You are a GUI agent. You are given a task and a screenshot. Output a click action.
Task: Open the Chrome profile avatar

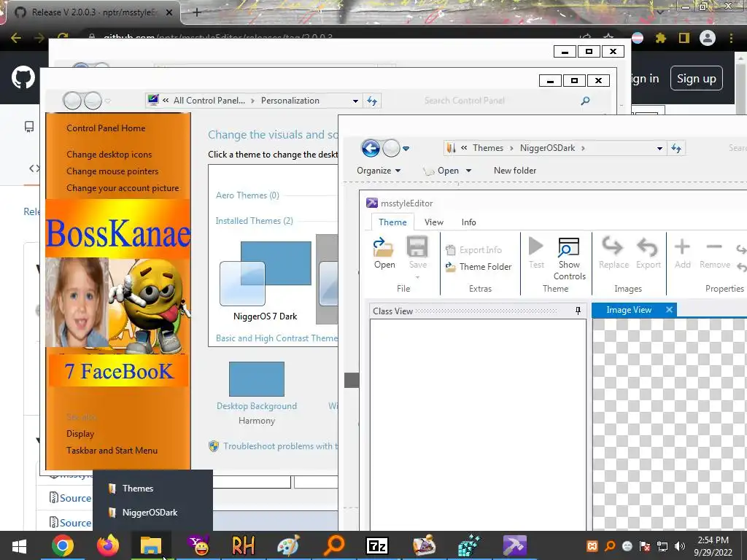708,38
